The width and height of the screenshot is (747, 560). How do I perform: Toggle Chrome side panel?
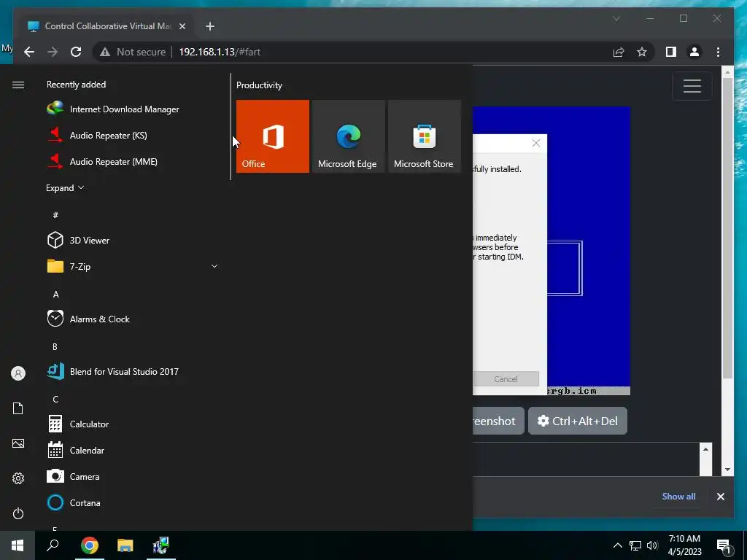671,52
